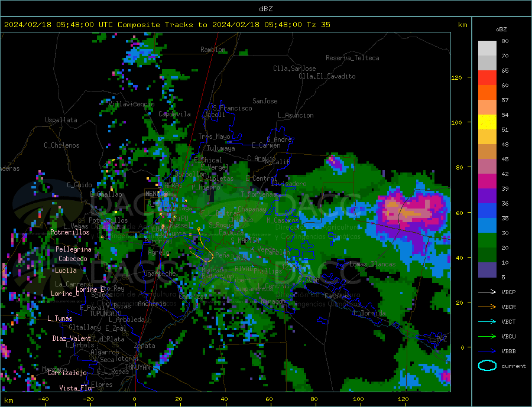Click the Clla.El_Cavadito map label
The width and height of the screenshot is (532, 407).
pos(327,76)
